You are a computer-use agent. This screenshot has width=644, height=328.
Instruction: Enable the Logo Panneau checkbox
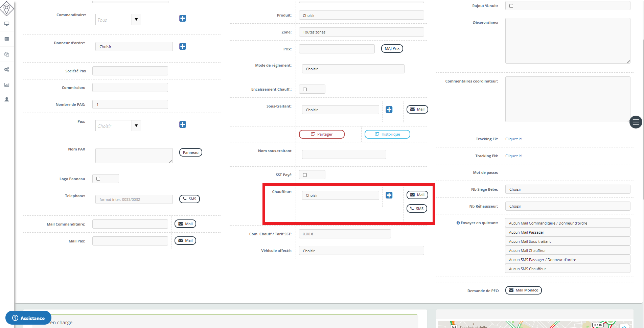(98, 179)
